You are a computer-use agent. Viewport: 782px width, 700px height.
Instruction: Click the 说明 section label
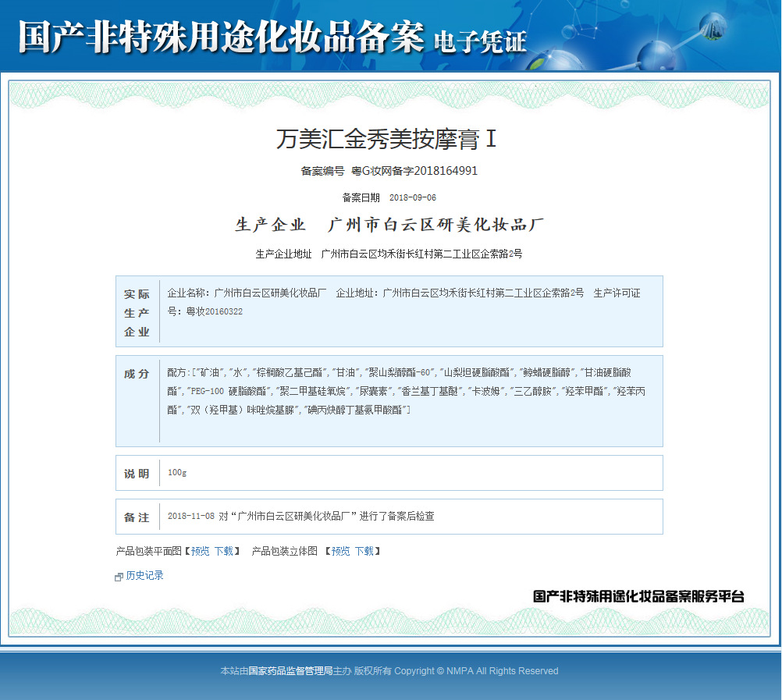137,474
